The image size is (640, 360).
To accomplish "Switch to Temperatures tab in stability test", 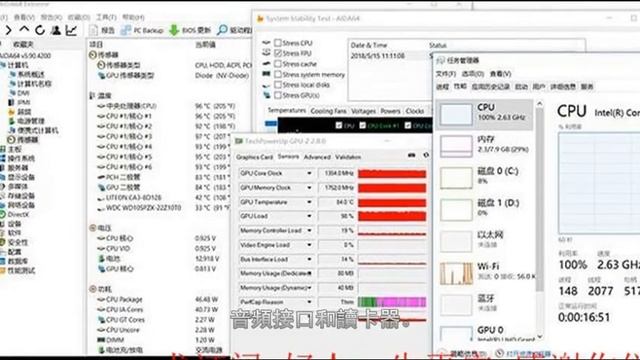I will point(287,111).
